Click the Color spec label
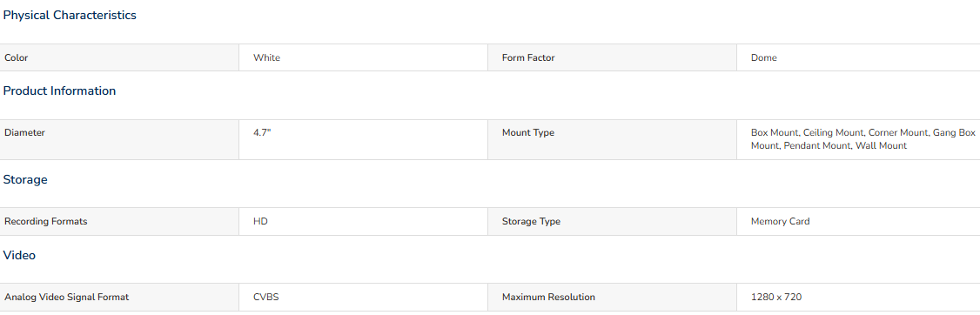Screen dimensions: 980x315 [x=17, y=57]
